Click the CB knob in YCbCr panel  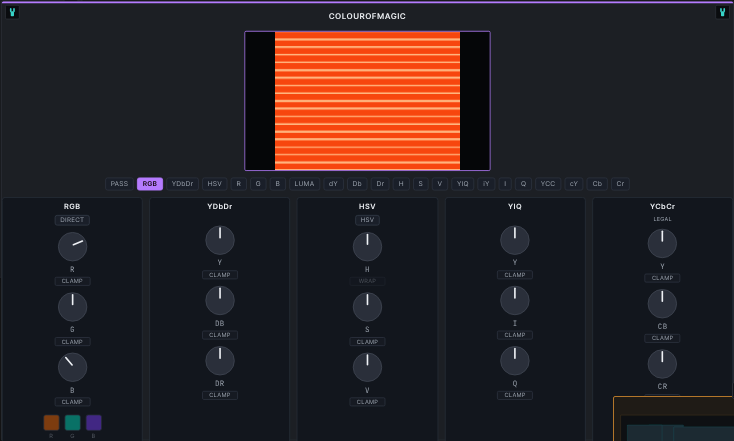(662, 304)
